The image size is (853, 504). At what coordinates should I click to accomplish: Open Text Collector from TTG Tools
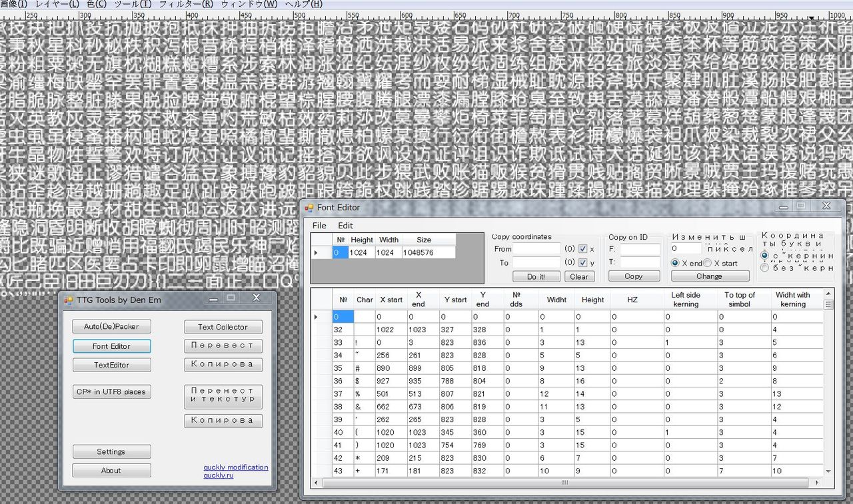[x=223, y=327]
